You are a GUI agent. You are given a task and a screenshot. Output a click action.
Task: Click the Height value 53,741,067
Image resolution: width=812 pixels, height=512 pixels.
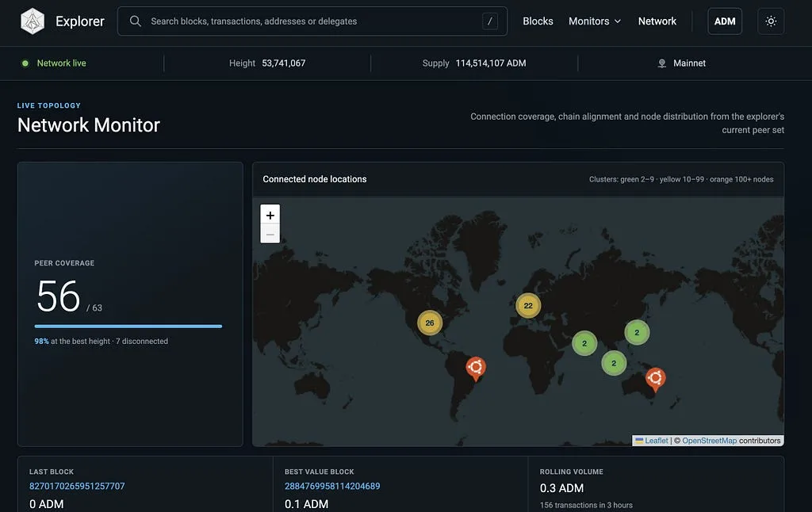283,63
